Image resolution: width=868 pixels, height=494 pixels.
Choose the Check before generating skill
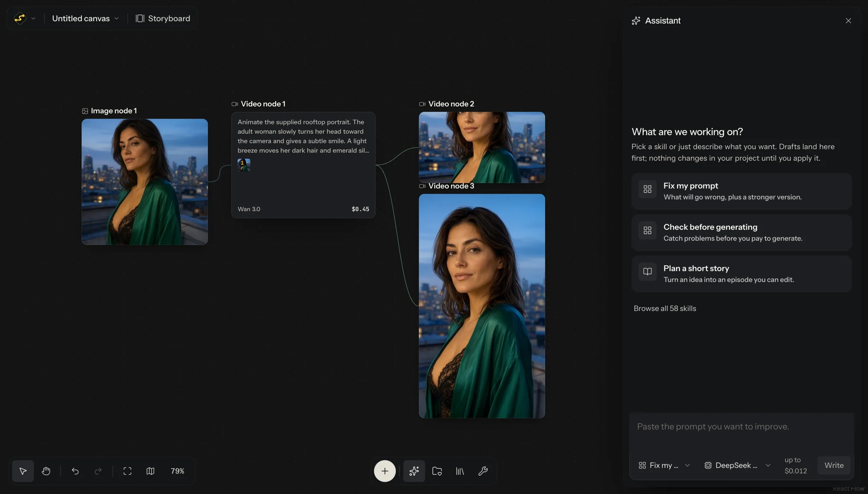pyautogui.click(x=741, y=232)
